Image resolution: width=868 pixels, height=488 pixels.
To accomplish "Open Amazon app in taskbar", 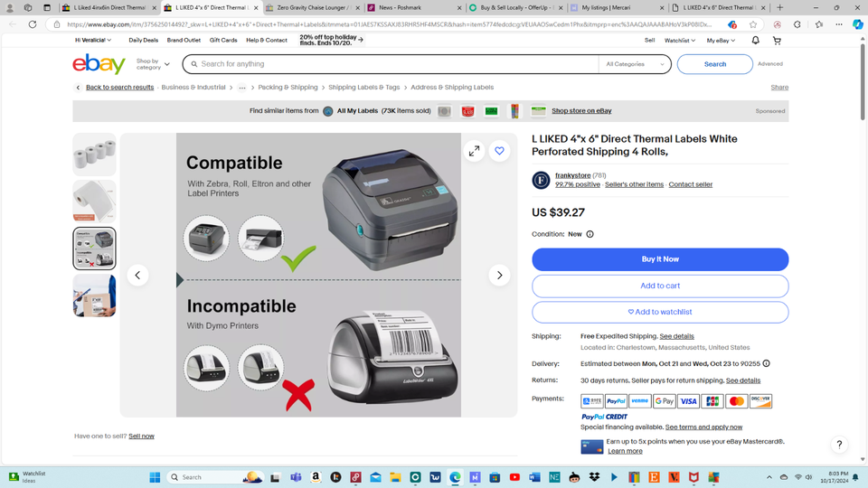I will pyautogui.click(x=316, y=477).
